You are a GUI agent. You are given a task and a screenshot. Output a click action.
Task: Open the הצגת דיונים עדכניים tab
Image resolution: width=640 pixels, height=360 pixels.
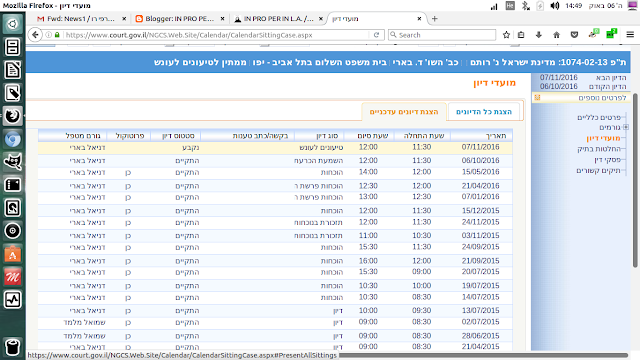(404, 112)
